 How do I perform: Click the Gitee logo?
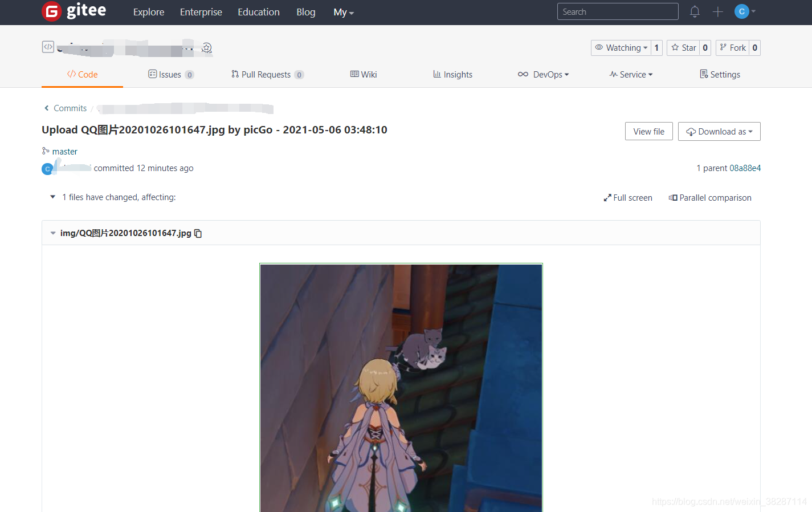point(74,11)
